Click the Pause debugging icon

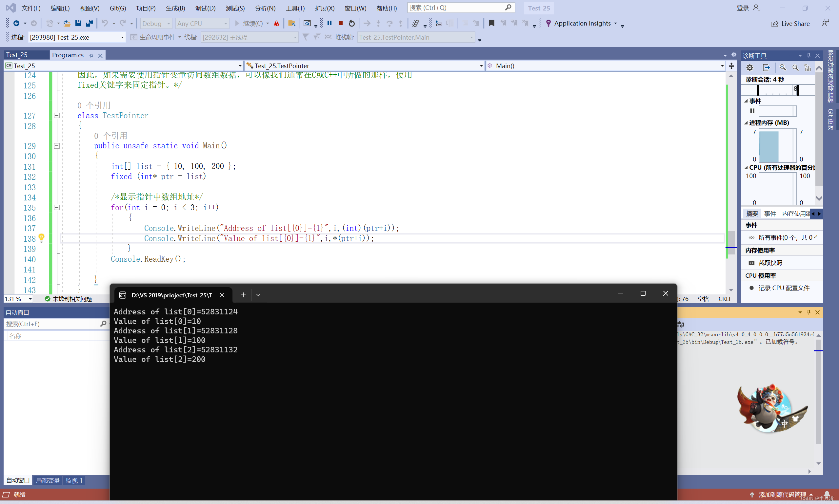(330, 23)
